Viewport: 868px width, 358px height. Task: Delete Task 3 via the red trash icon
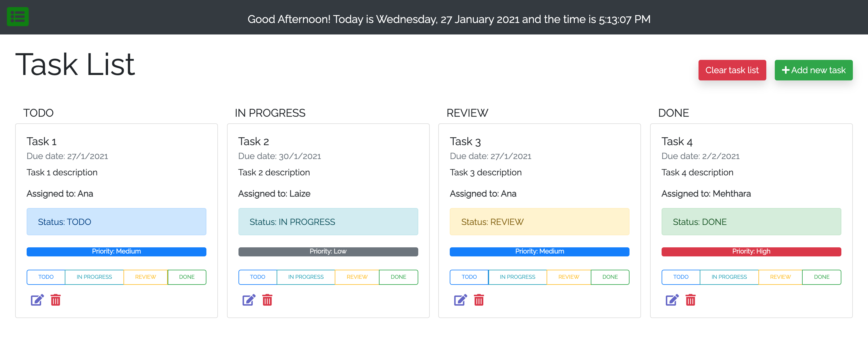[x=479, y=300]
